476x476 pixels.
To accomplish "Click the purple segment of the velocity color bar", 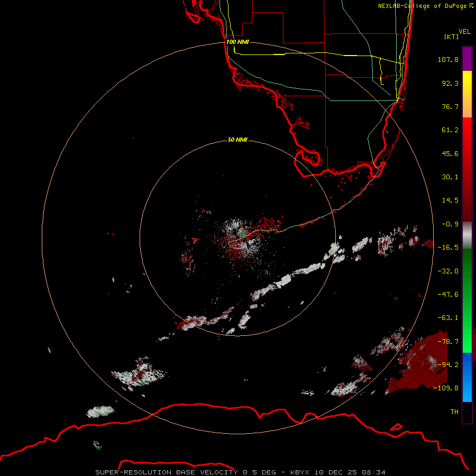I will pyautogui.click(x=467, y=59).
